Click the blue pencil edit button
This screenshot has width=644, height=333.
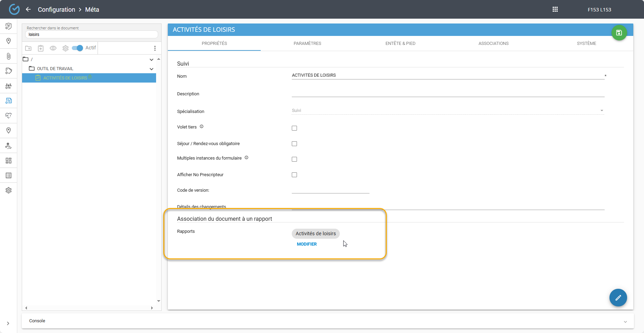[x=618, y=297]
